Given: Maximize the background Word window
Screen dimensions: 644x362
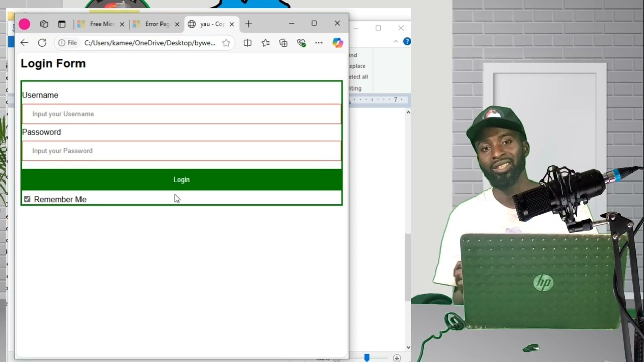Looking at the screenshot, I should (x=378, y=28).
